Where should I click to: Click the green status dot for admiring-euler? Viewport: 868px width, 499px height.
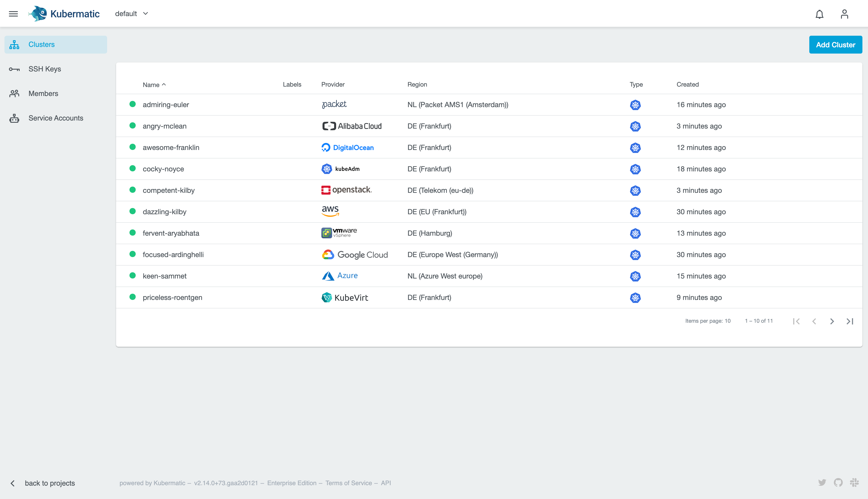[x=133, y=104]
